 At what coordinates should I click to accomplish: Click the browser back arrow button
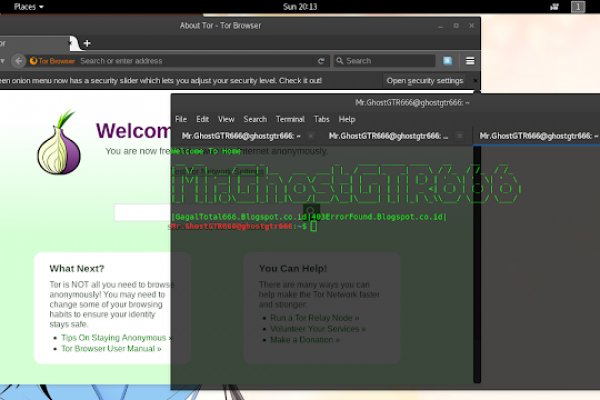(19, 61)
